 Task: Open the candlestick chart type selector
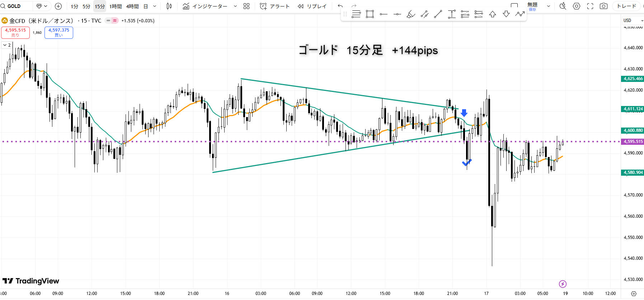tap(169, 6)
